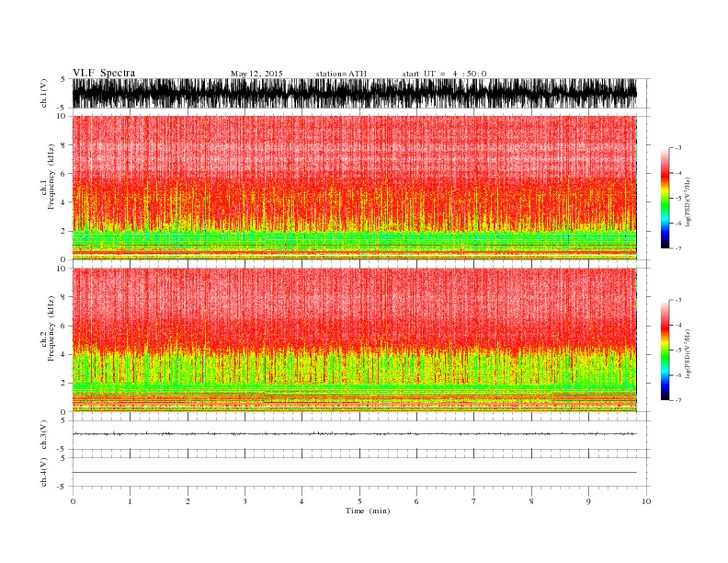This screenshot has width=728, height=563.
Task: Click the "-3" label on ch.2 color bar
Action: tap(677, 300)
